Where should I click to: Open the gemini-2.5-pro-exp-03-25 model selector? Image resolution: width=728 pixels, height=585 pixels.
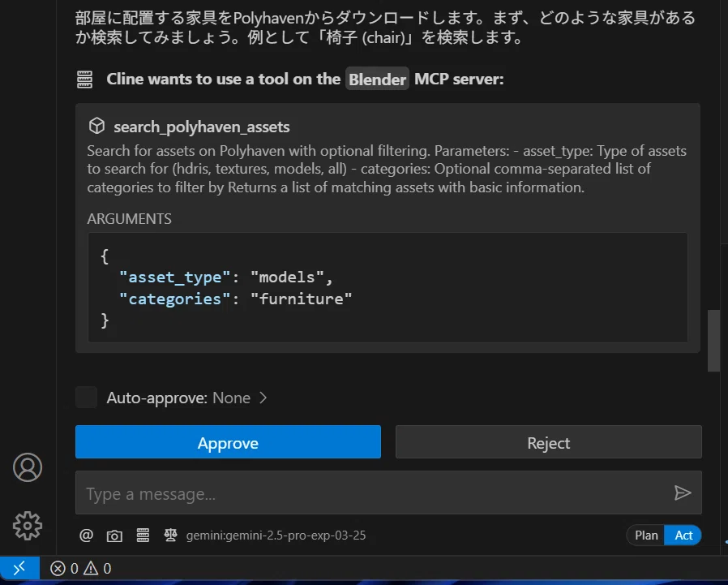(x=276, y=536)
